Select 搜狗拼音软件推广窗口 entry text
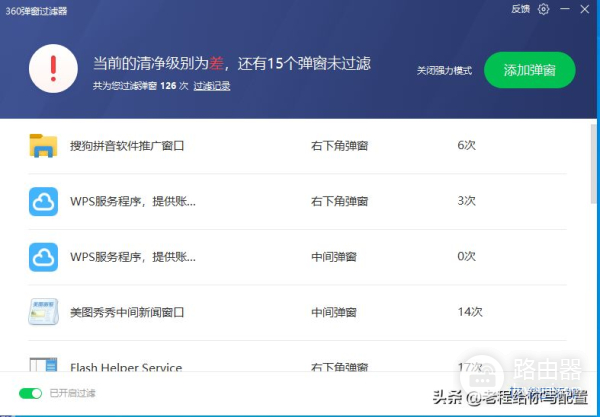The height and width of the screenshot is (417, 600). tap(127, 146)
